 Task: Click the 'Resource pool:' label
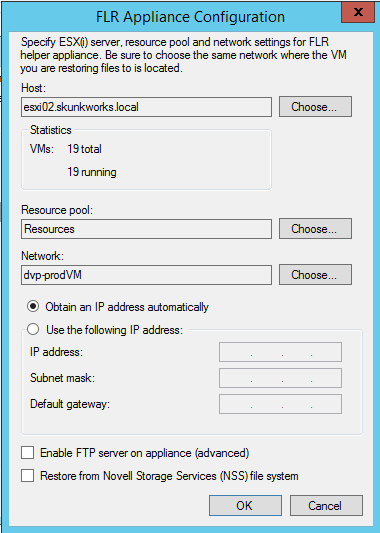[x=57, y=210]
